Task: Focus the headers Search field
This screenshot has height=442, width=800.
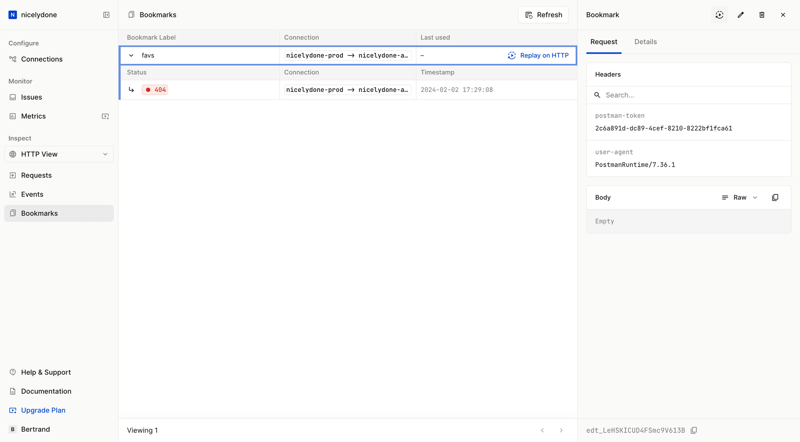Action: [x=690, y=95]
